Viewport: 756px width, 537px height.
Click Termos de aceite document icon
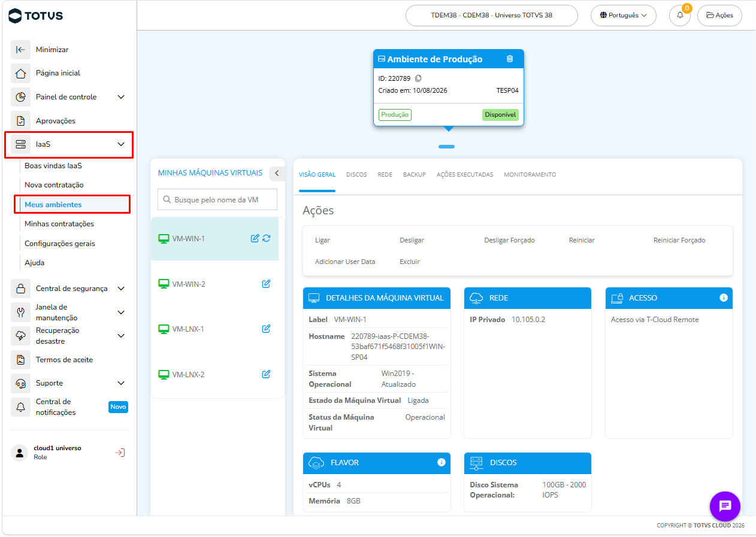[x=20, y=360]
